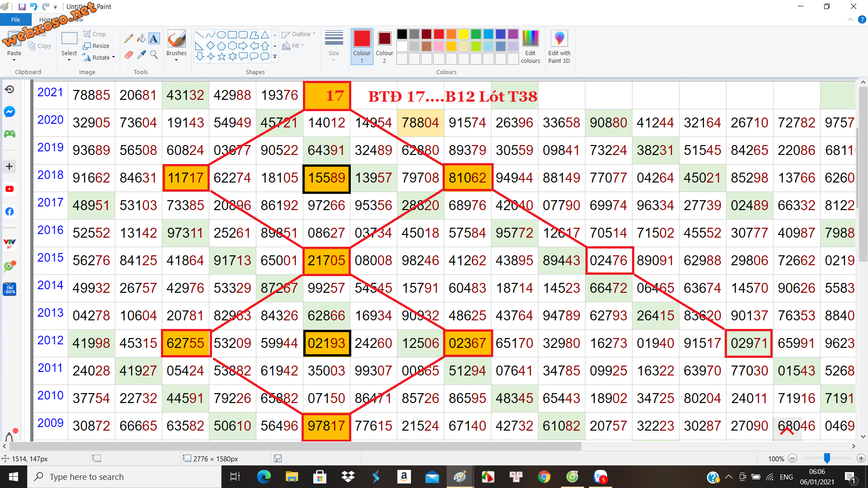Click the Copy button
The height and width of the screenshot is (488, 868).
point(40,46)
